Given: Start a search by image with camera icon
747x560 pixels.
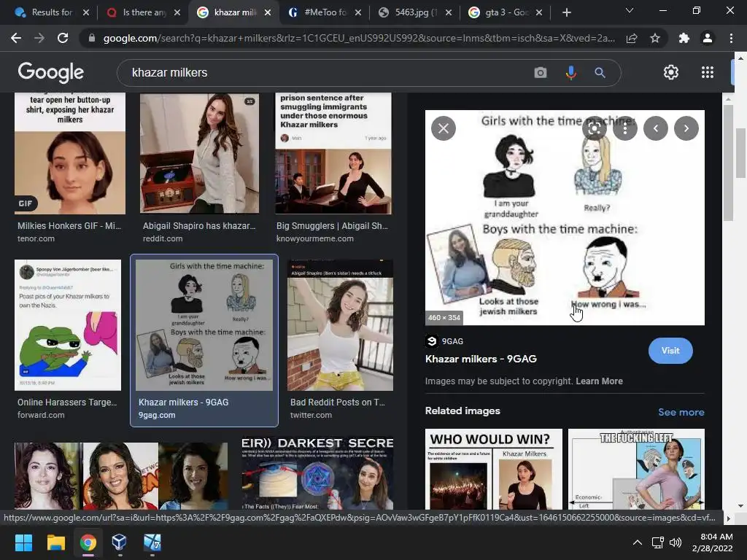Looking at the screenshot, I should click(x=541, y=72).
